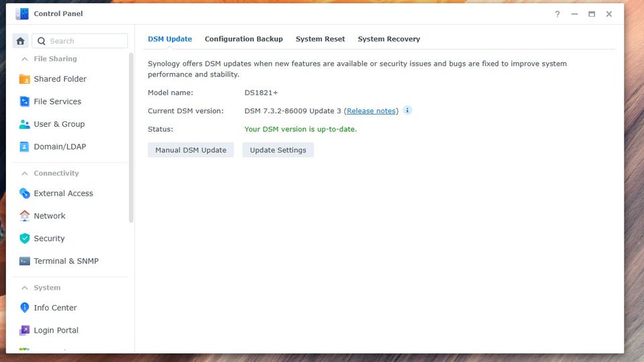644x362 pixels.
Task: Click the File Services icon
Action: (25, 101)
